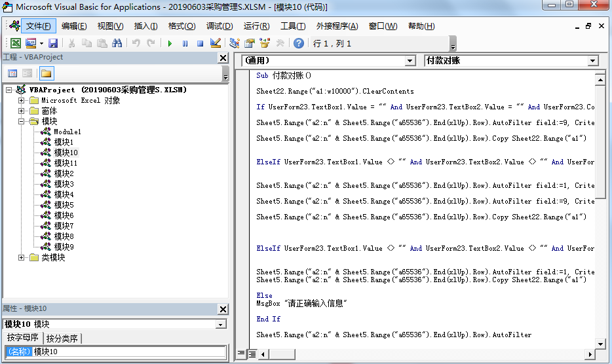
Task: Open the 工具(T) menu
Action: point(293,26)
